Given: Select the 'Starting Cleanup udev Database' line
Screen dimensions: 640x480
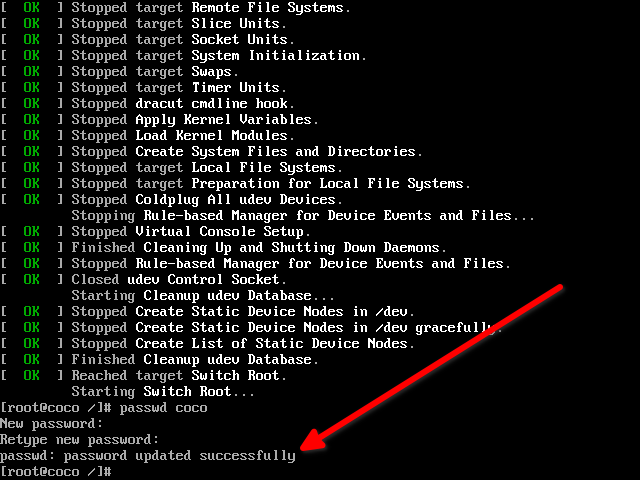Looking at the screenshot, I should click(202, 296).
